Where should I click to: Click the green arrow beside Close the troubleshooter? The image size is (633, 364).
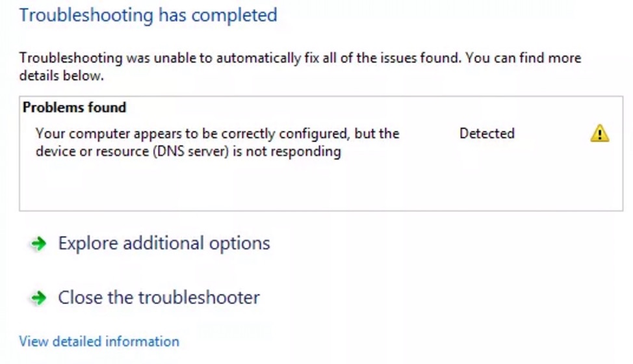click(38, 298)
